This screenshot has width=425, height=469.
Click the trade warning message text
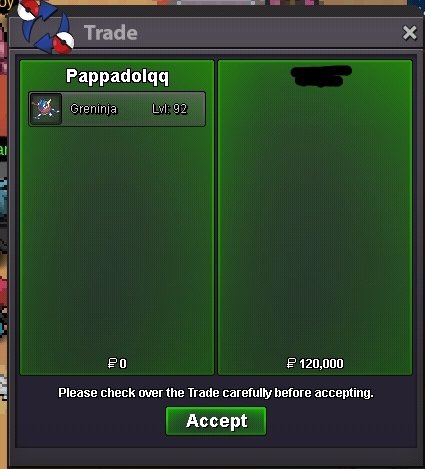click(x=216, y=393)
